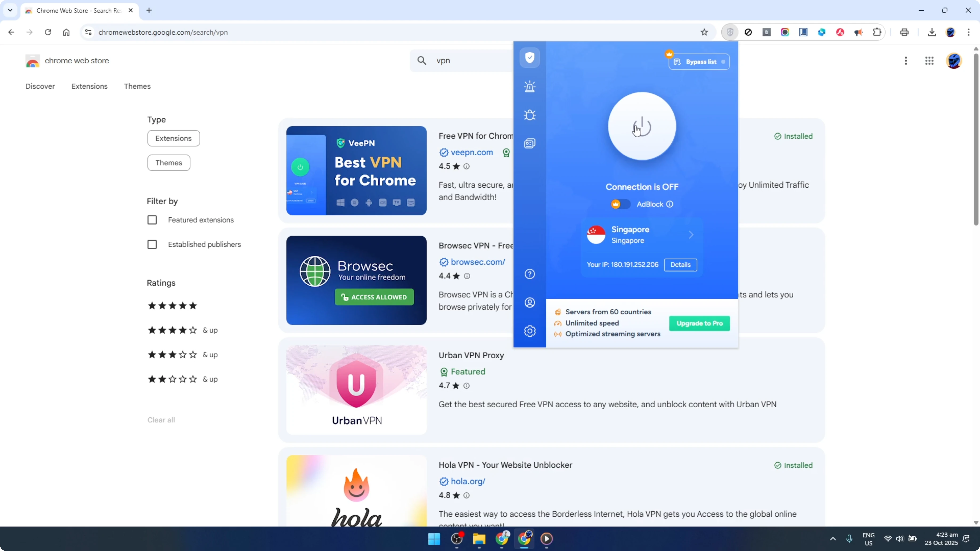Check the Established publishers filter
The image size is (980, 551).
(x=152, y=245)
